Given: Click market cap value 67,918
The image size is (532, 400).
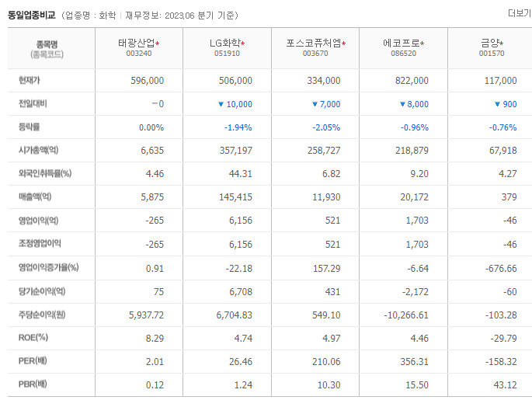Looking at the screenshot, I should pos(503,151).
